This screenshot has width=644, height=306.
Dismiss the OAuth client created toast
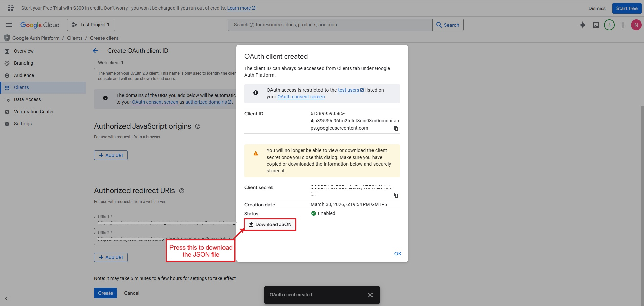(370, 295)
